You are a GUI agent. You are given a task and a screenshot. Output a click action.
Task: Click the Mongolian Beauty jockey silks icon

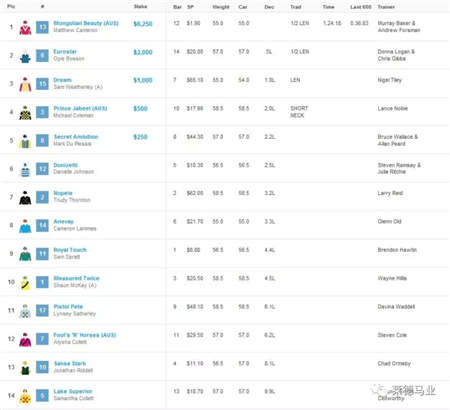[x=25, y=27]
